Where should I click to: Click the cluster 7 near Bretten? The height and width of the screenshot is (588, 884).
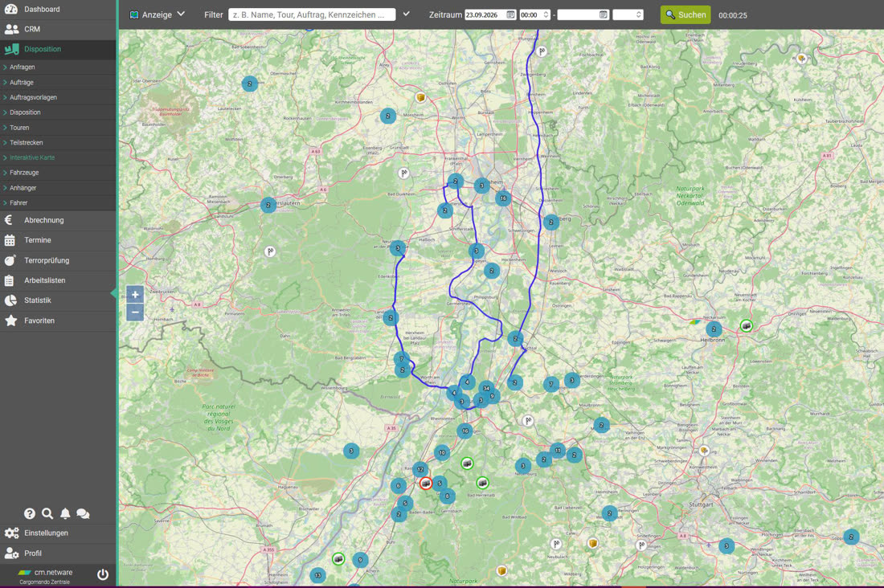[x=550, y=384]
